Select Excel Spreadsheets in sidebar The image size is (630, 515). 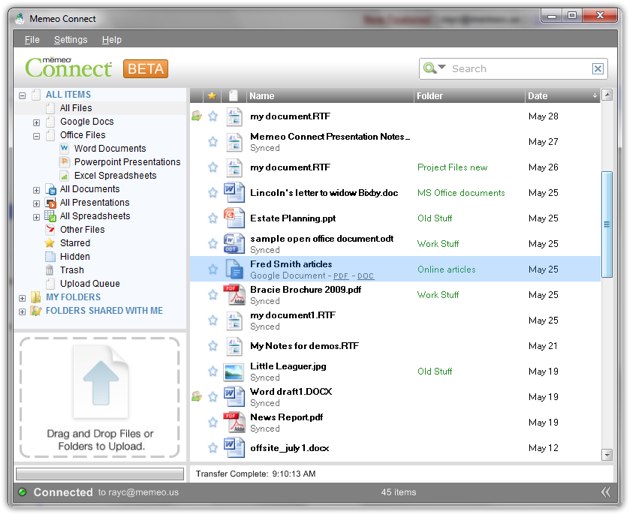[x=115, y=176]
